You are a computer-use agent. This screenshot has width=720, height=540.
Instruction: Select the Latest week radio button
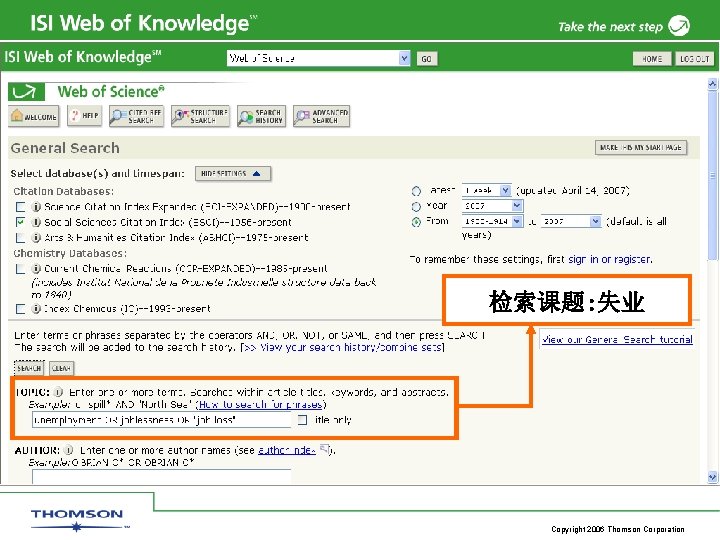[x=416, y=191]
